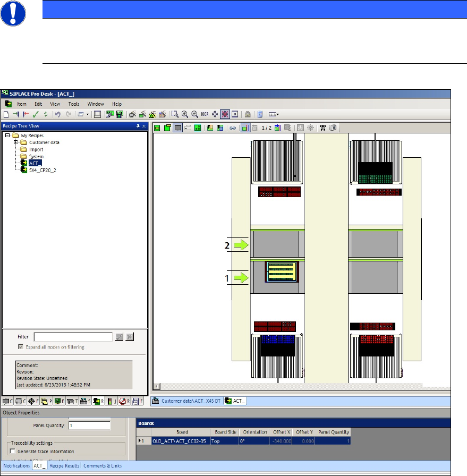This screenshot has width=467, height=476.
Task: Open the View menu
Action: pyautogui.click(x=55, y=104)
